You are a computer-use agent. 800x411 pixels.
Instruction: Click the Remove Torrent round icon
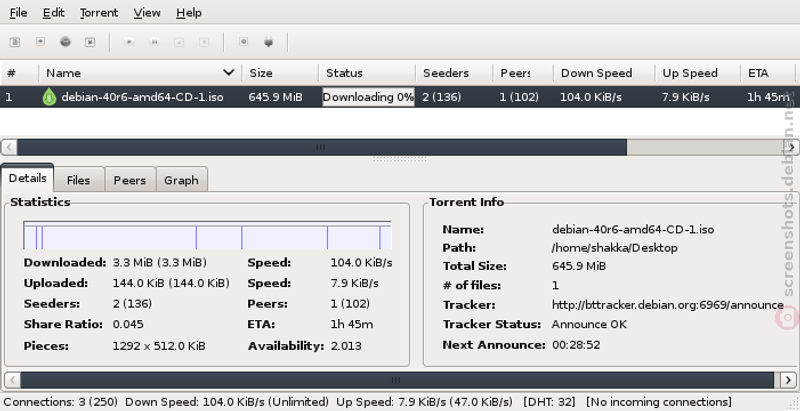pyautogui.click(x=65, y=42)
